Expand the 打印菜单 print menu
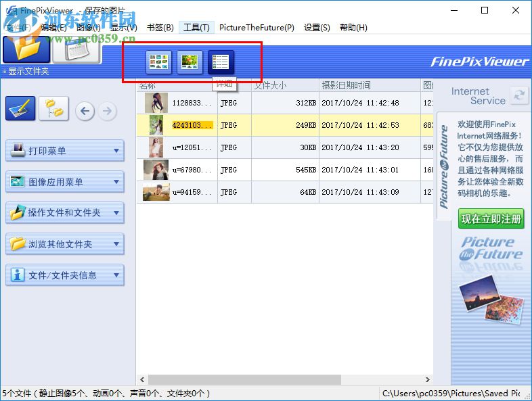 click(x=65, y=151)
